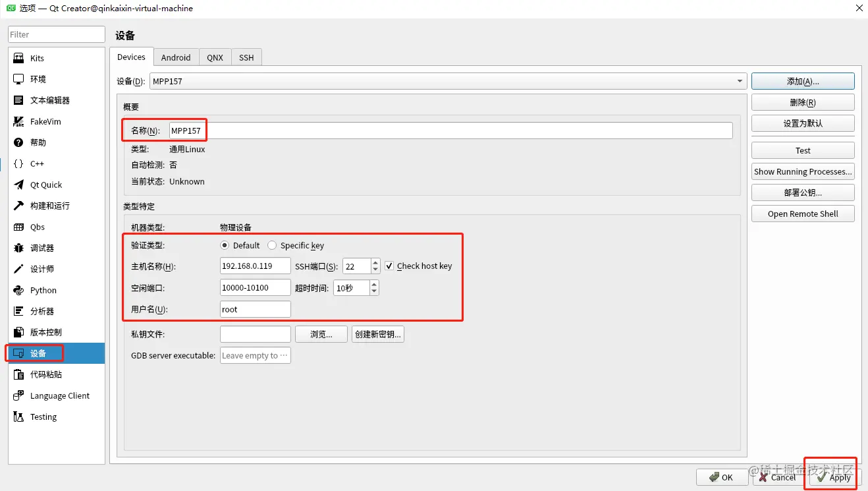
Task: Click the 名称 name field MPP157
Action: coord(450,130)
